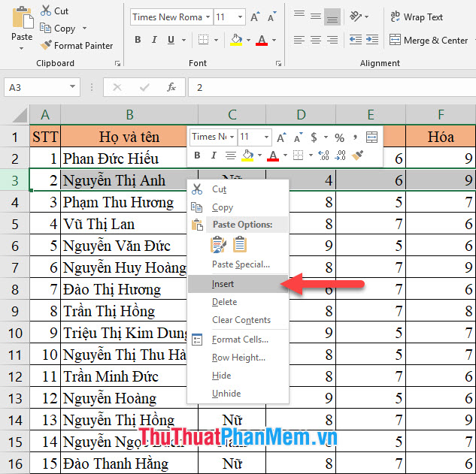Choose Insert from the context menu

pyautogui.click(x=238, y=284)
